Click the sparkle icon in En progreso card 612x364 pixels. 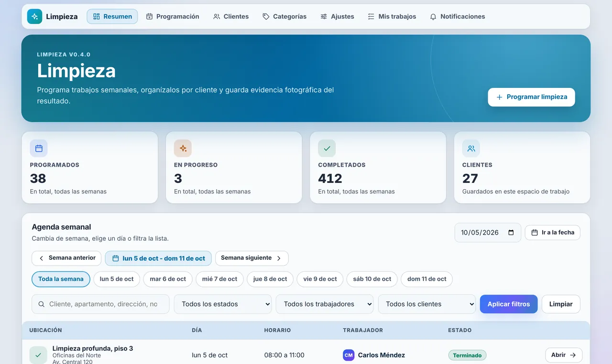183,149
